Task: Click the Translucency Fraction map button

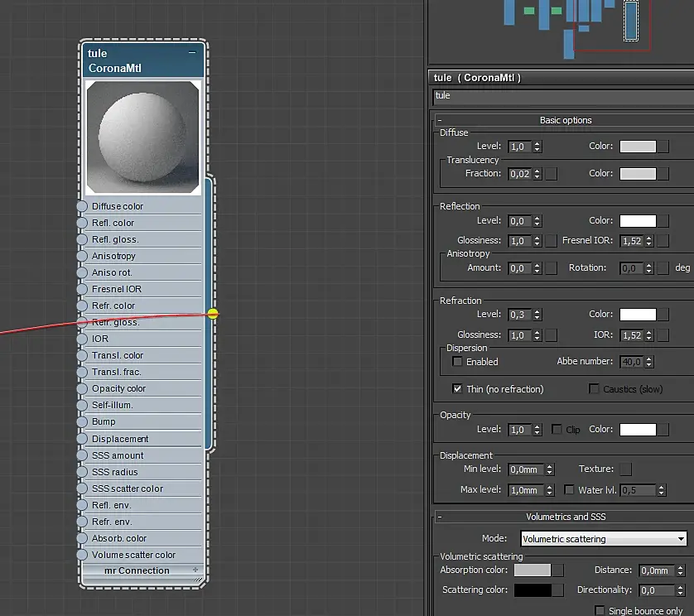Action: click(x=552, y=174)
